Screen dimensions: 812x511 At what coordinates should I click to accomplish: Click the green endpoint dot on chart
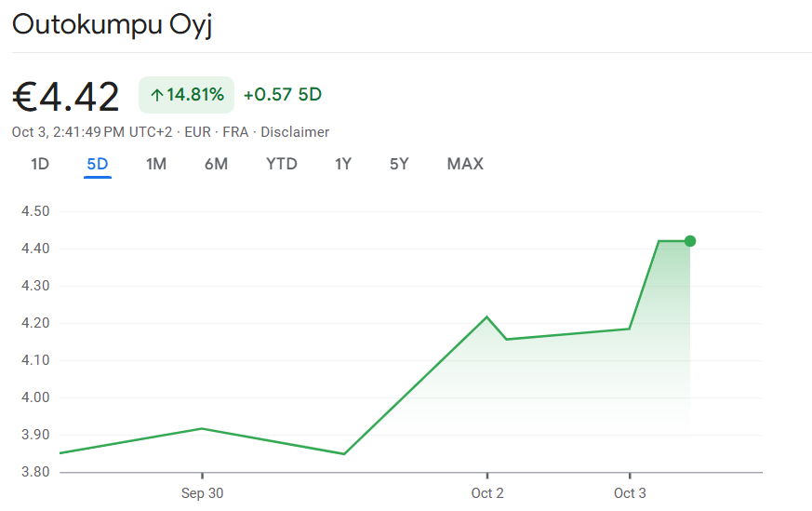690,241
